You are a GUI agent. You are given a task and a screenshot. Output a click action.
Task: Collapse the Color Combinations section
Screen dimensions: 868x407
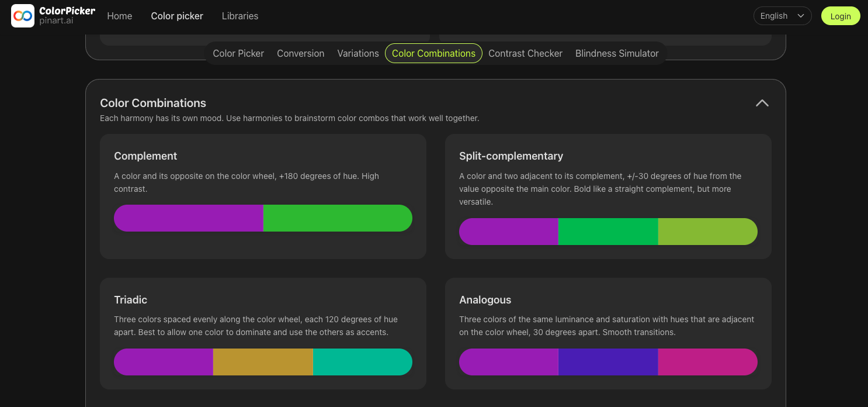pyautogui.click(x=762, y=103)
